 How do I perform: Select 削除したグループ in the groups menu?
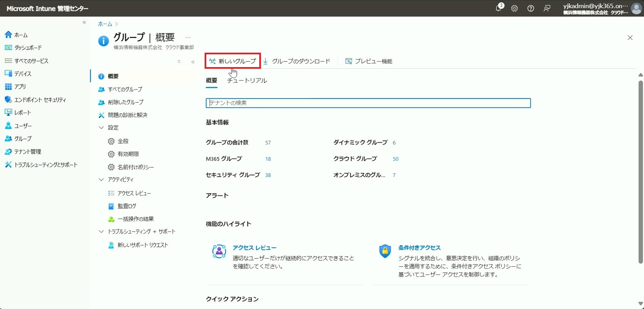coord(125,102)
